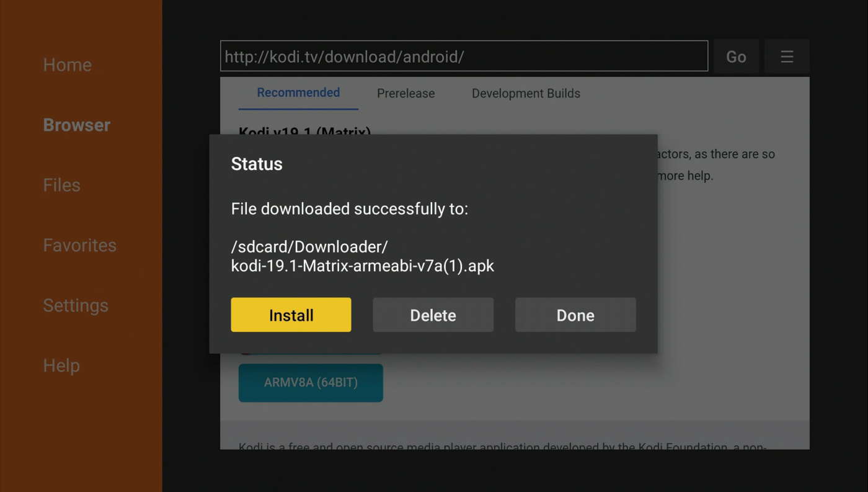This screenshot has width=868, height=492.
Task: Open Home in the sidebar
Action: (x=68, y=65)
